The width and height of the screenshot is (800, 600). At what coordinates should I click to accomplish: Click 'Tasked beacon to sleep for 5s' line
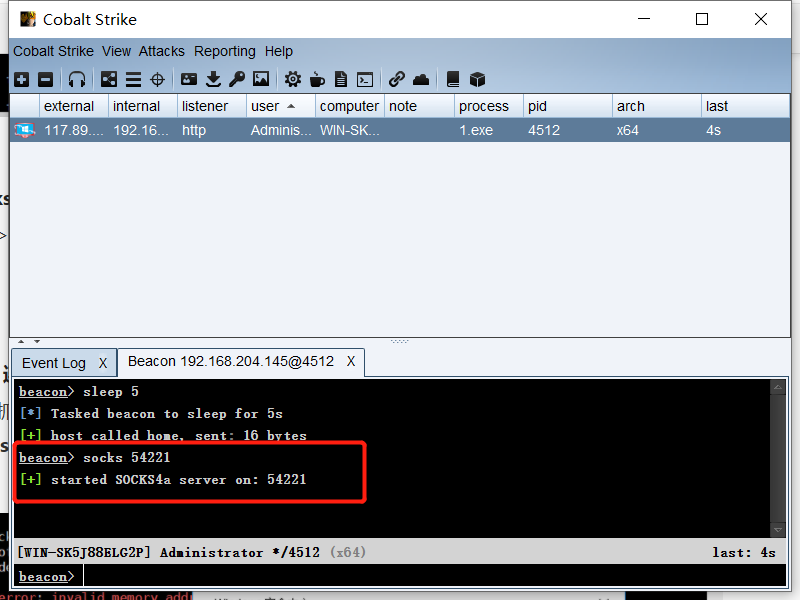pos(166,414)
